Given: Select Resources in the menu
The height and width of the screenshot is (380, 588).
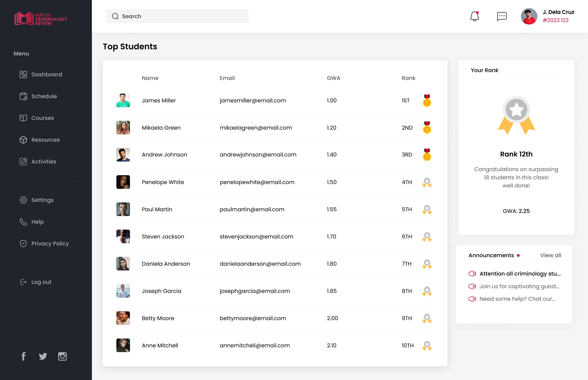Looking at the screenshot, I should (x=45, y=140).
